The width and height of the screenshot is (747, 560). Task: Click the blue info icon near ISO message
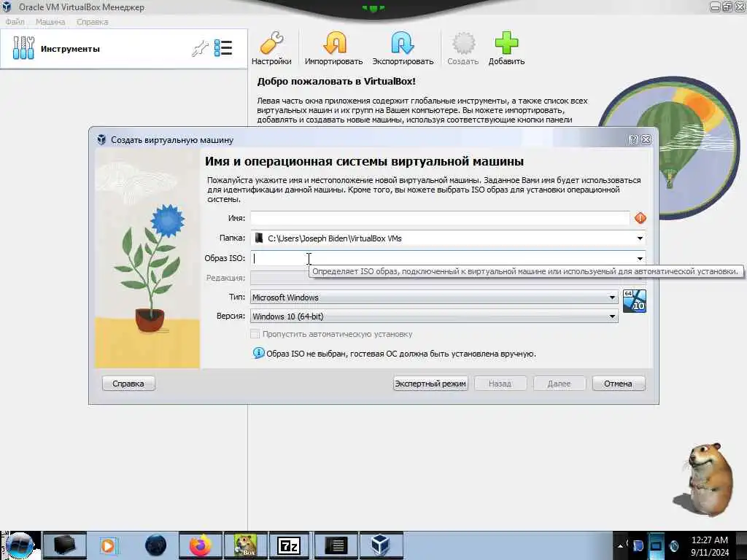click(258, 353)
